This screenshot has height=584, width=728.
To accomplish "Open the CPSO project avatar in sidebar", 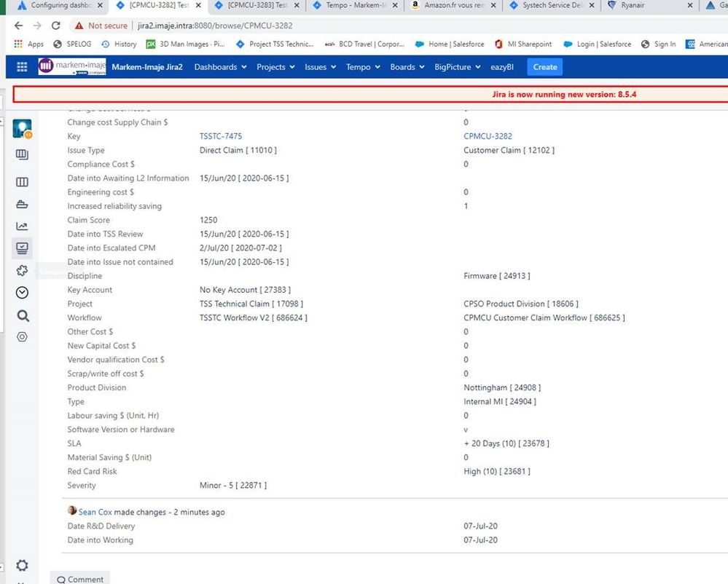I will [x=23, y=128].
